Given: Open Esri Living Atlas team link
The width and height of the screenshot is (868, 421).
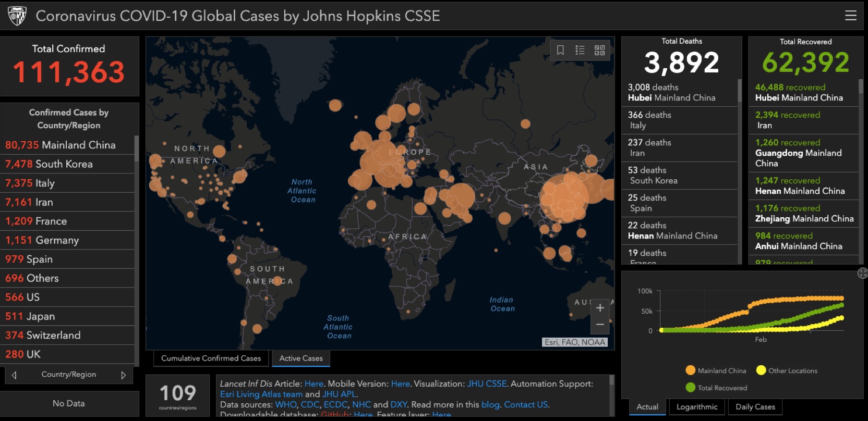Looking at the screenshot, I should tap(261, 394).
